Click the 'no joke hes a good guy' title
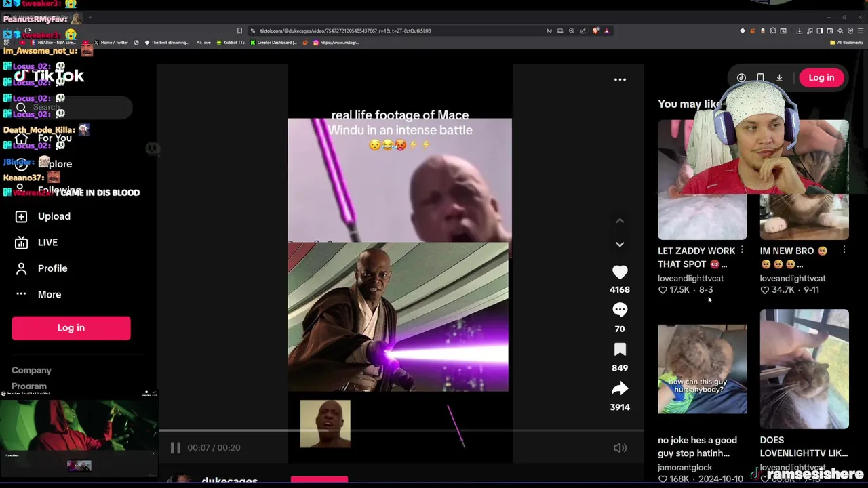The width and height of the screenshot is (868, 488). click(x=697, y=447)
